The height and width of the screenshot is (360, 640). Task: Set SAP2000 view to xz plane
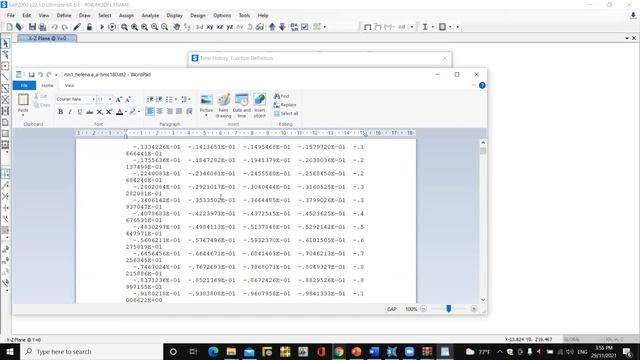220,27
